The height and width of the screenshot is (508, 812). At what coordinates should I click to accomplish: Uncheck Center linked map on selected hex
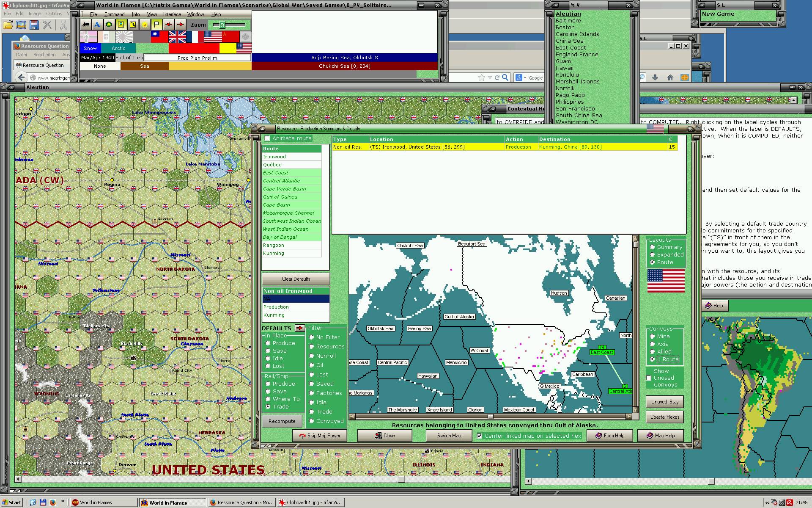tap(479, 436)
